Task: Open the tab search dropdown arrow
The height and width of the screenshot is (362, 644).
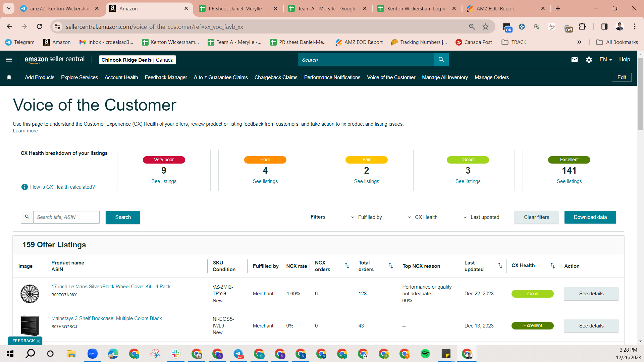Action: click(x=9, y=8)
